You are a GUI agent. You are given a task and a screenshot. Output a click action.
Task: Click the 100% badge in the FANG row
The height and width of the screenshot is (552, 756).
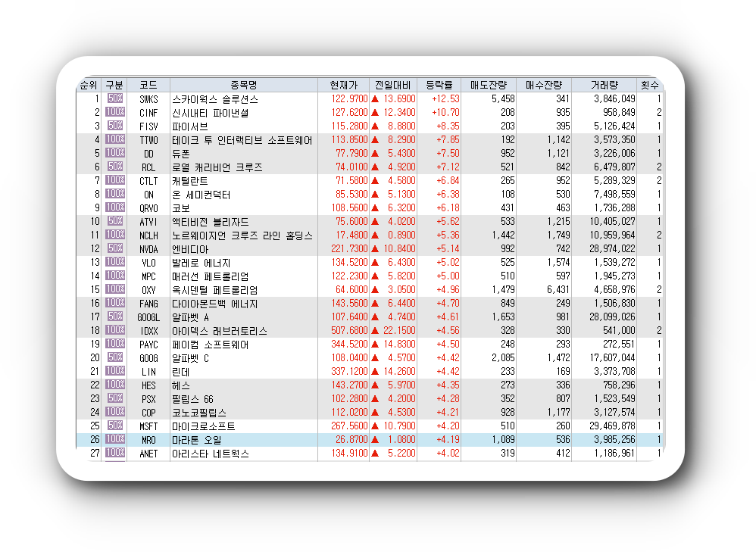pos(115,303)
